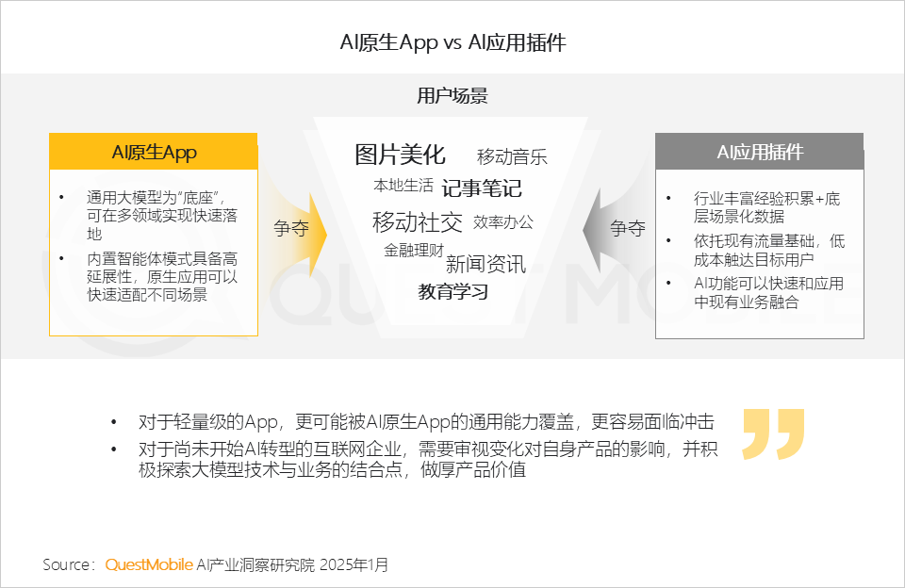Click the 用户场景 heading

coord(452,95)
